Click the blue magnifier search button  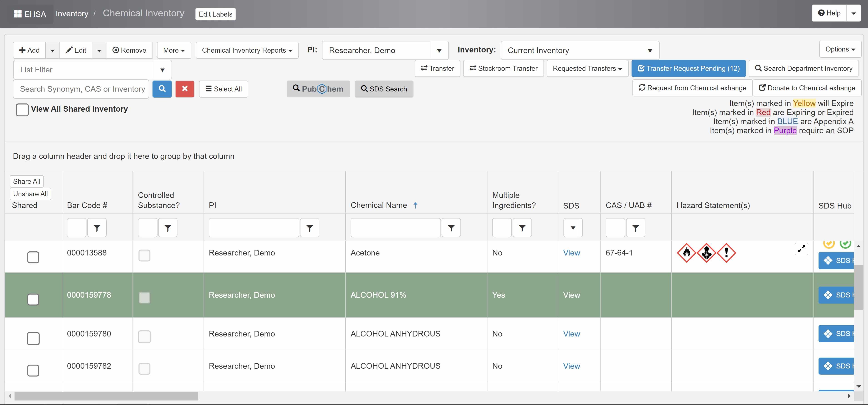point(162,89)
